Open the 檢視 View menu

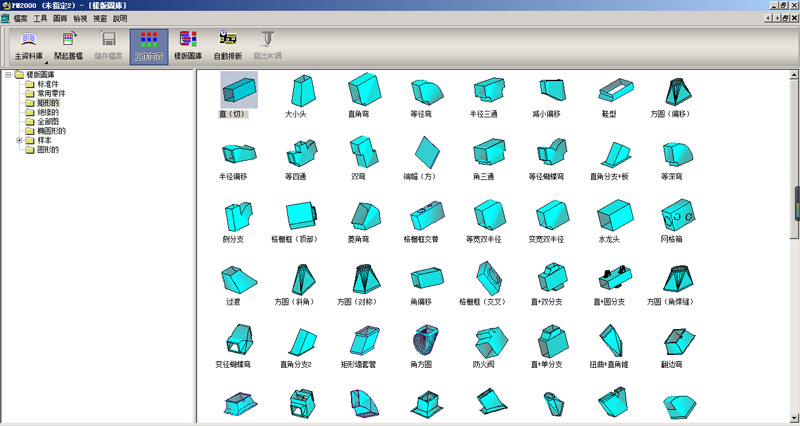pyautogui.click(x=80, y=18)
